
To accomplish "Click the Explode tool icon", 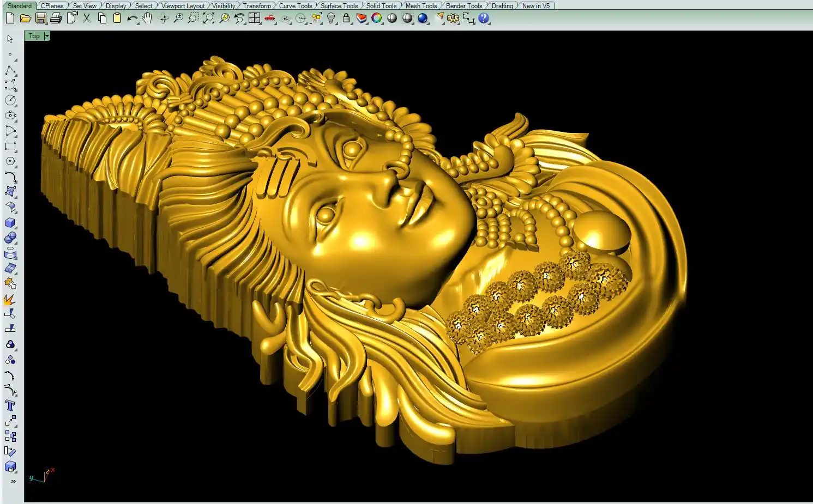I will 9,300.
